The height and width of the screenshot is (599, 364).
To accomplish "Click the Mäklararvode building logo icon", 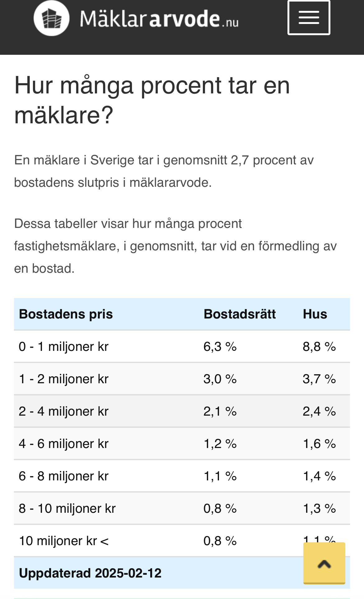I will coord(52,18).
